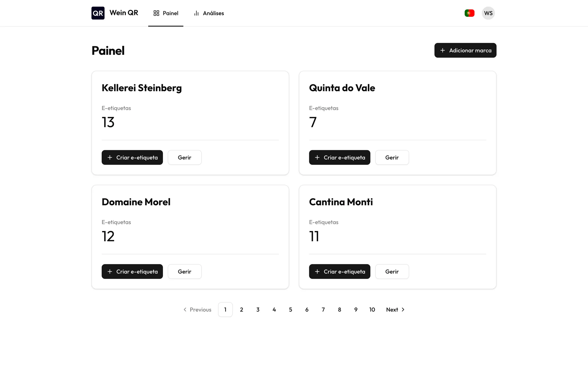The height and width of the screenshot is (368, 588).
Task: Select the Painel tab
Action: (166, 13)
